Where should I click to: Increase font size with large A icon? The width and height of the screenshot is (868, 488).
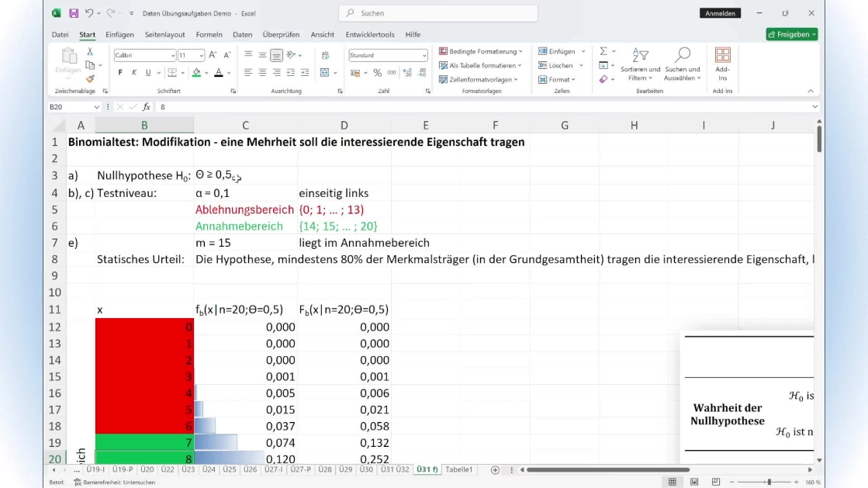(x=213, y=55)
